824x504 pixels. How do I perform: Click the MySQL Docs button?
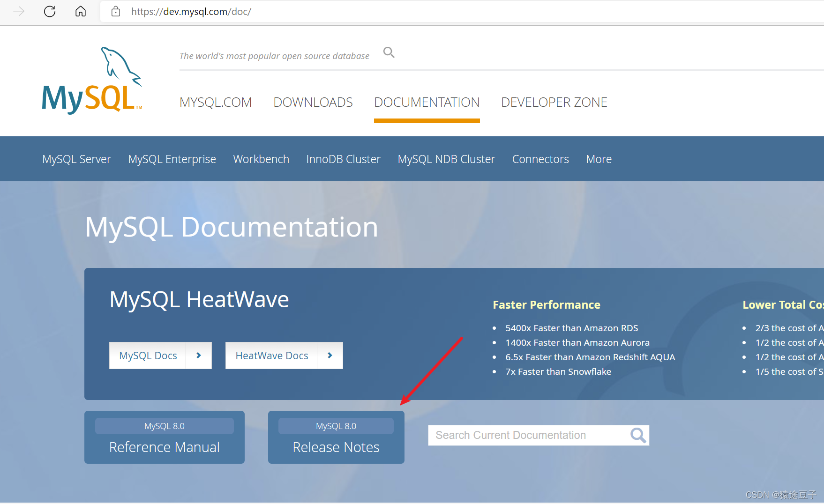pyautogui.click(x=160, y=356)
